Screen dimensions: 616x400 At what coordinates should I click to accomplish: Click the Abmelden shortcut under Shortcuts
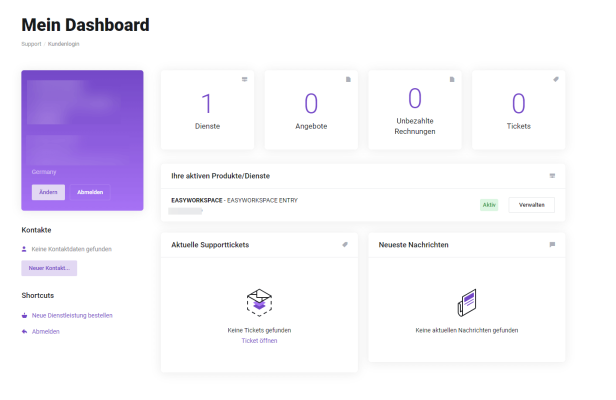[x=45, y=331]
